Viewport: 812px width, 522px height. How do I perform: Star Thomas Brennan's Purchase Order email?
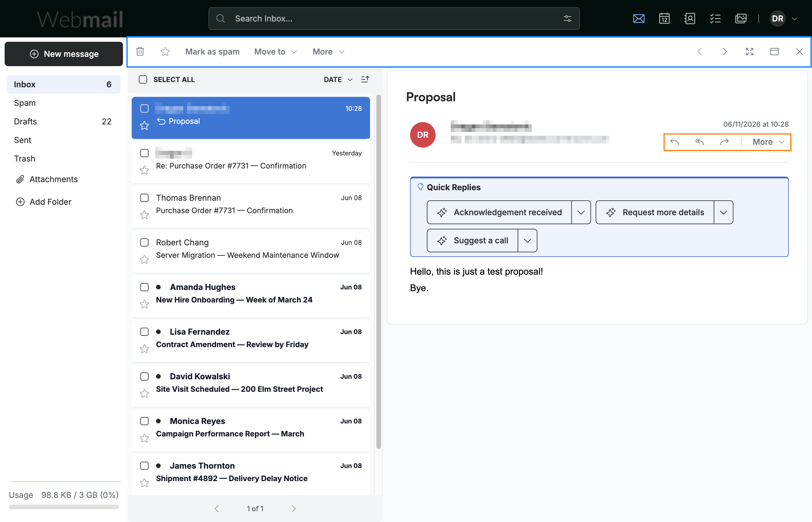(144, 215)
